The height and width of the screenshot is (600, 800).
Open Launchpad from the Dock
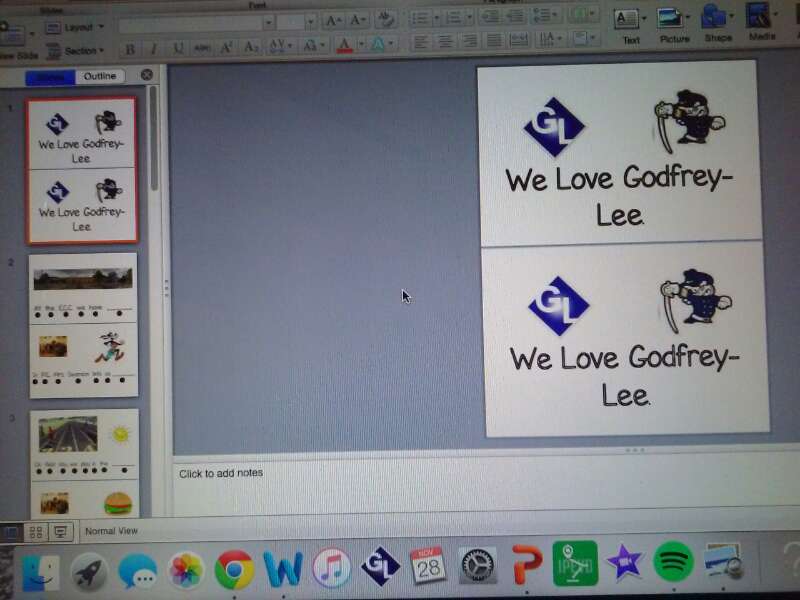tap(89, 572)
